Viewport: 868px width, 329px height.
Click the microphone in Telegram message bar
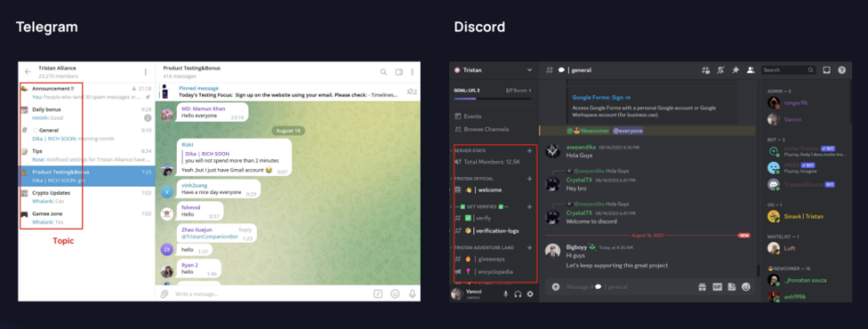[x=412, y=293]
